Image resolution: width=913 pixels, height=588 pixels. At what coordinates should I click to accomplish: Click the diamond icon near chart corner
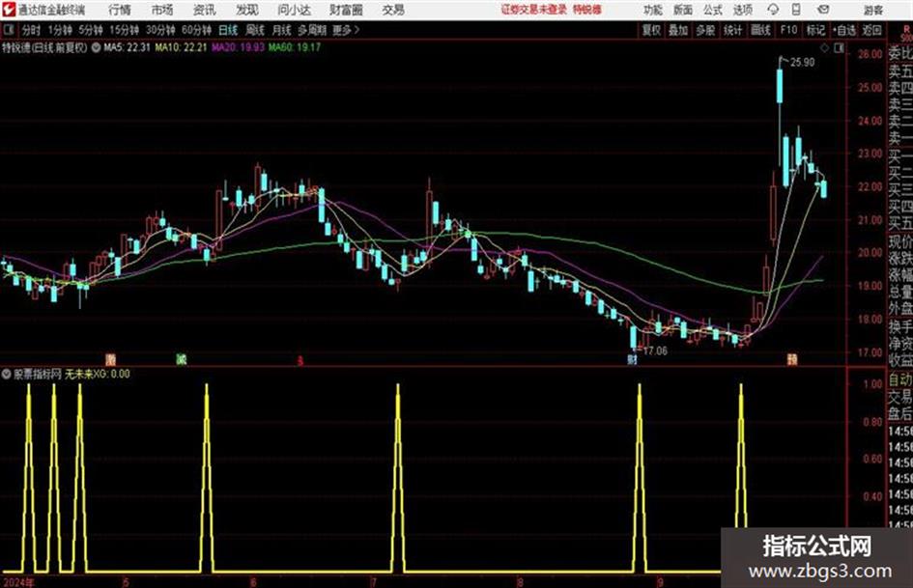point(824,48)
